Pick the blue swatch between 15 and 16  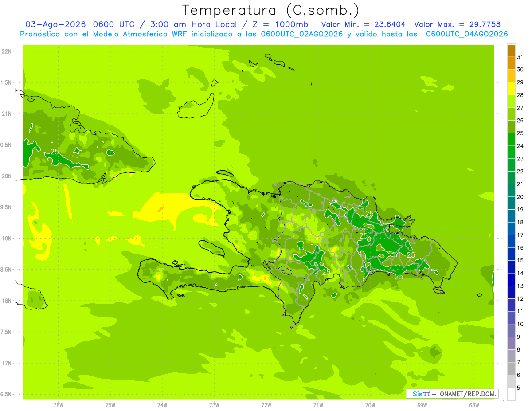(511, 254)
